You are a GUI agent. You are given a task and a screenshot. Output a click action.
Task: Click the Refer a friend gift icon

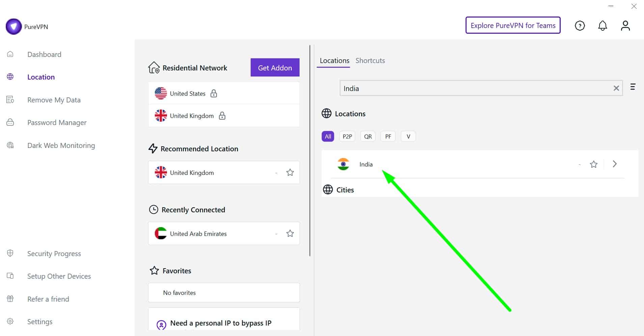point(10,299)
